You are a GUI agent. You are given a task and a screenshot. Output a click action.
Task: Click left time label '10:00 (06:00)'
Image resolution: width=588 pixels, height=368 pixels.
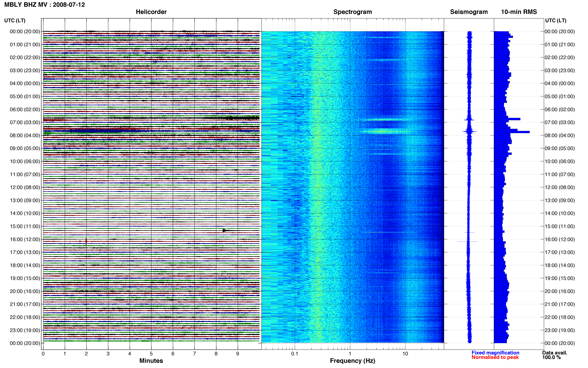click(25, 161)
